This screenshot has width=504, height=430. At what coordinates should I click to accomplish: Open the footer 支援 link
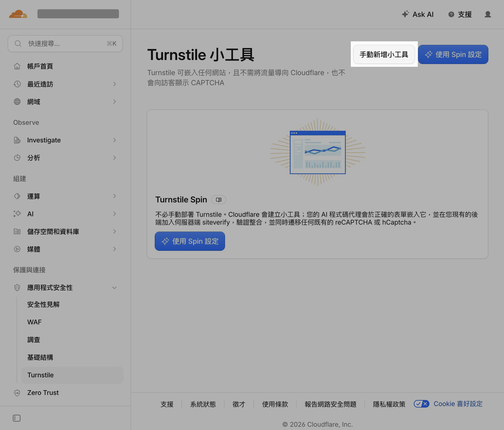pyautogui.click(x=167, y=404)
